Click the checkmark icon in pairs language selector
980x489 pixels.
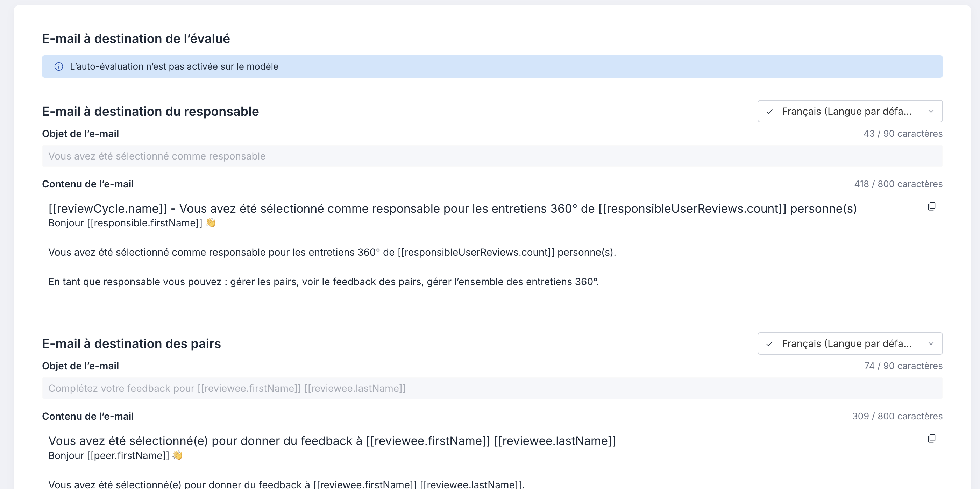(x=769, y=343)
